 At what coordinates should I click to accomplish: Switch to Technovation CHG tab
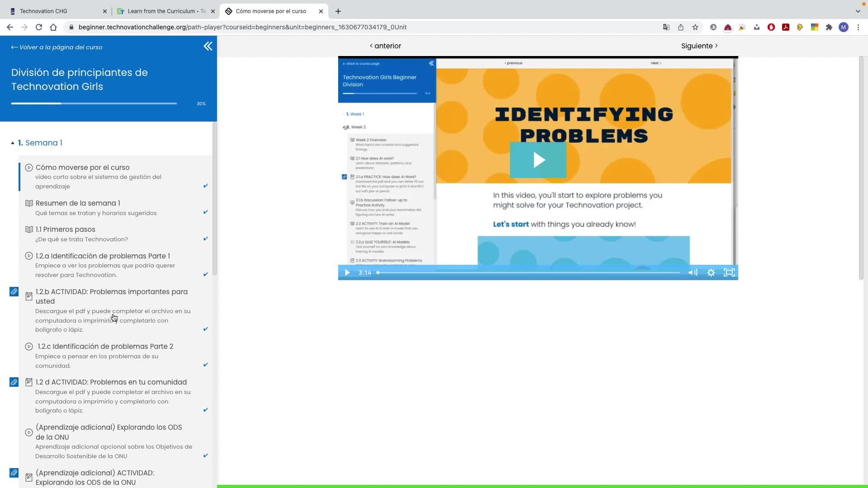pyautogui.click(x=43, y=11)
